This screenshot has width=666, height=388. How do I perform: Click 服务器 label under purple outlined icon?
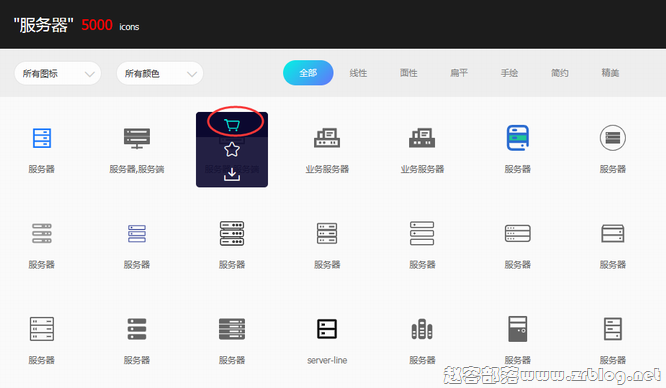(137, 265)
